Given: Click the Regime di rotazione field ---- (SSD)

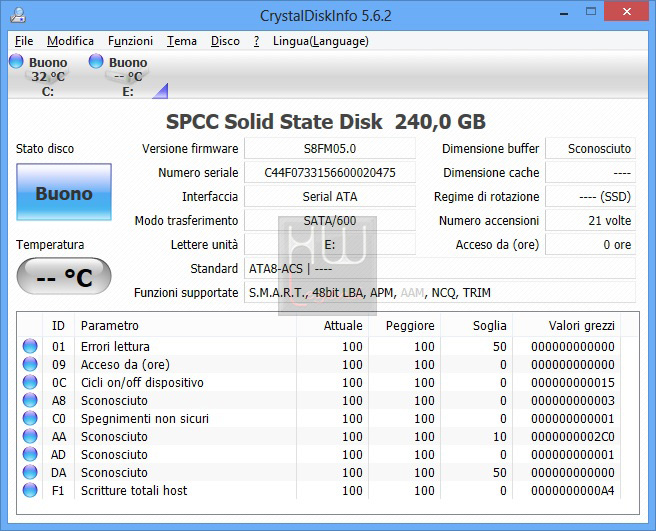Looking at the screenshot, I should (x=590, y=196).
